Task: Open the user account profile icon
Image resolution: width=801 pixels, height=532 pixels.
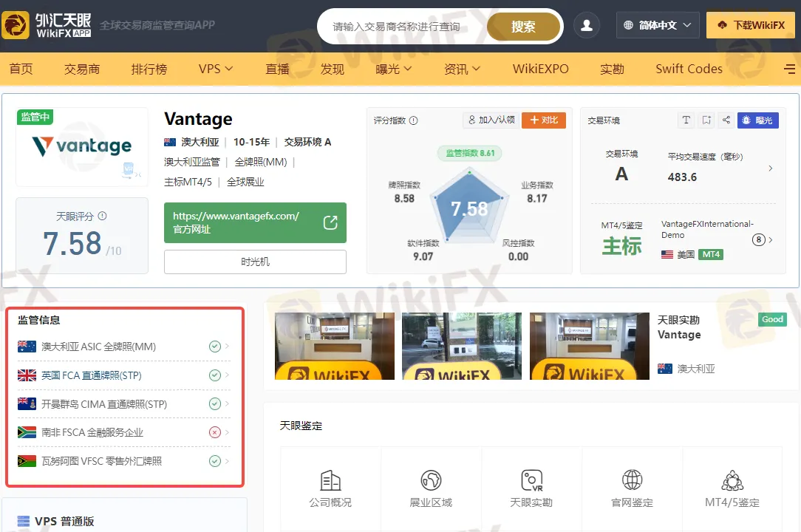Action: pyautogui.click(x=587, y=25)
